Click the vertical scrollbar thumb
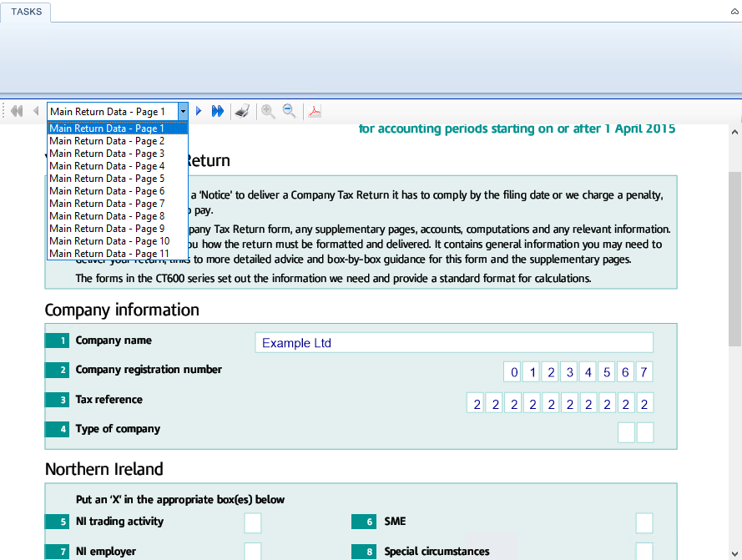742x560 pixels. (x=734, y=259)
